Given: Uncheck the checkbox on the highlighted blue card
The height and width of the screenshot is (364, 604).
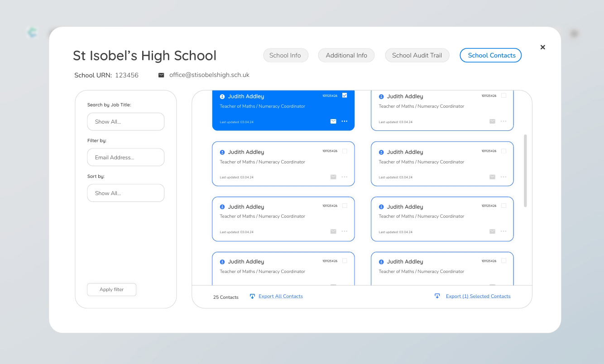Looking at the screenshot, I should pyautogui.click(x=345, y=96).
